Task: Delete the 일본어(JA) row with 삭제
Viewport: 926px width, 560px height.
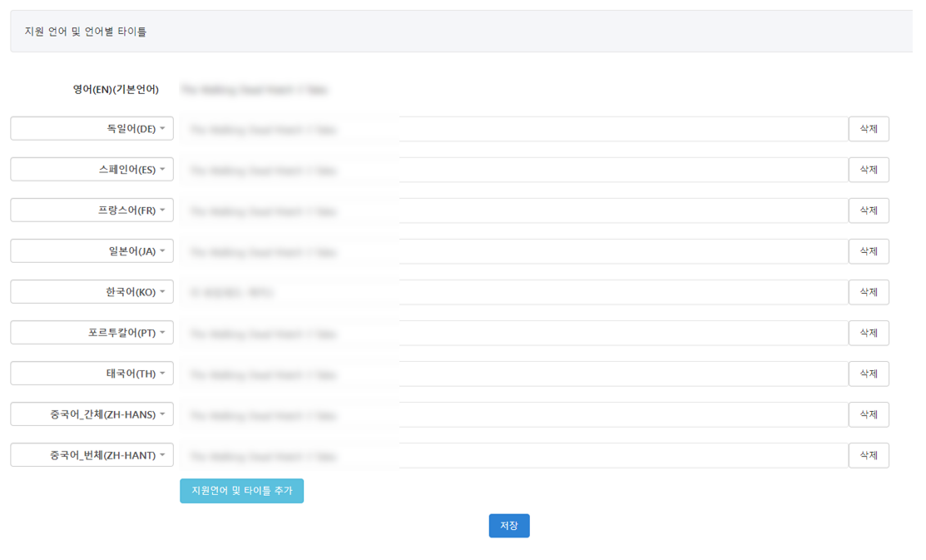Action: click(869, 251)
